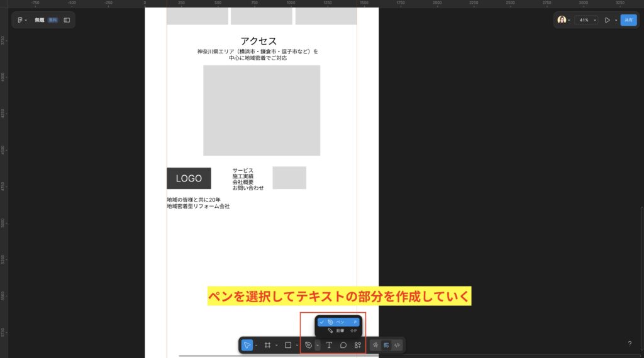The image size is (644, 358).
Task: Click the blue 共有 share button
Action: [628, 20]
